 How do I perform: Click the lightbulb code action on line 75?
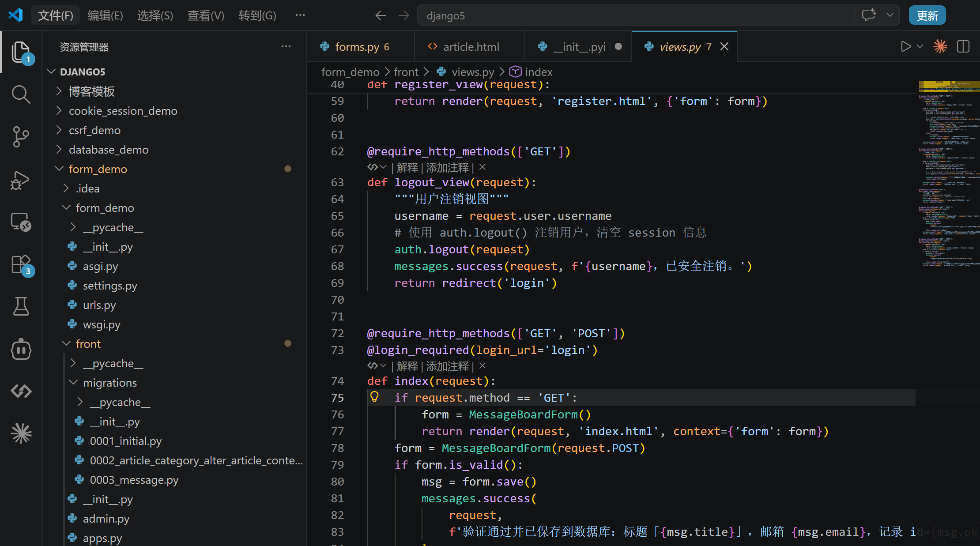coord(374,397)
